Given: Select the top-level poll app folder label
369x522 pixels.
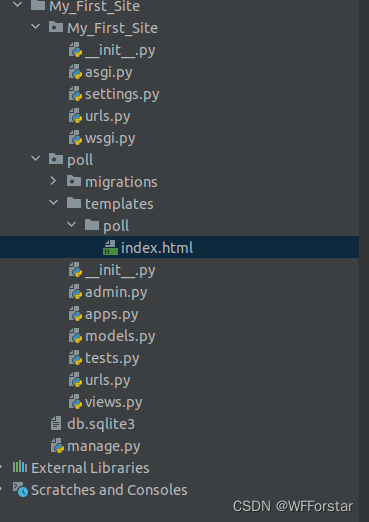Looking at the screenshot, I should pos(80,160).
